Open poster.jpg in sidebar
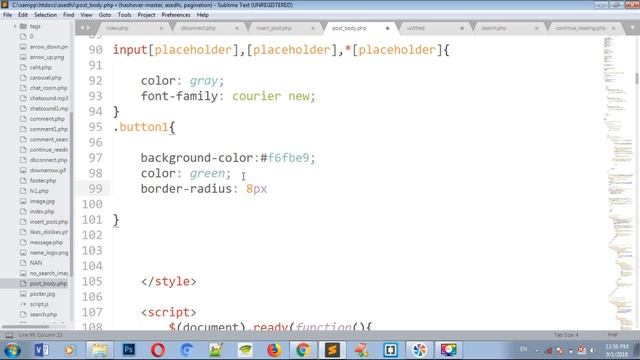 click(42, 294)
